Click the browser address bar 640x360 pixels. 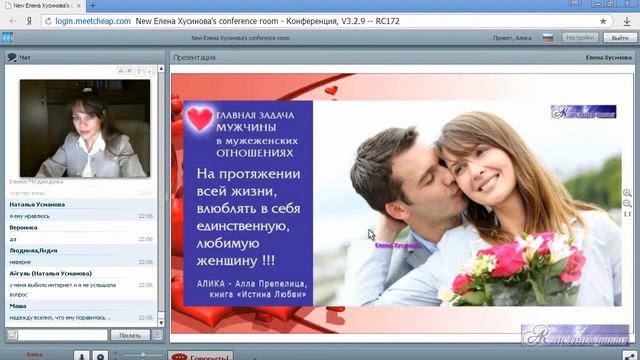point(327,21)
